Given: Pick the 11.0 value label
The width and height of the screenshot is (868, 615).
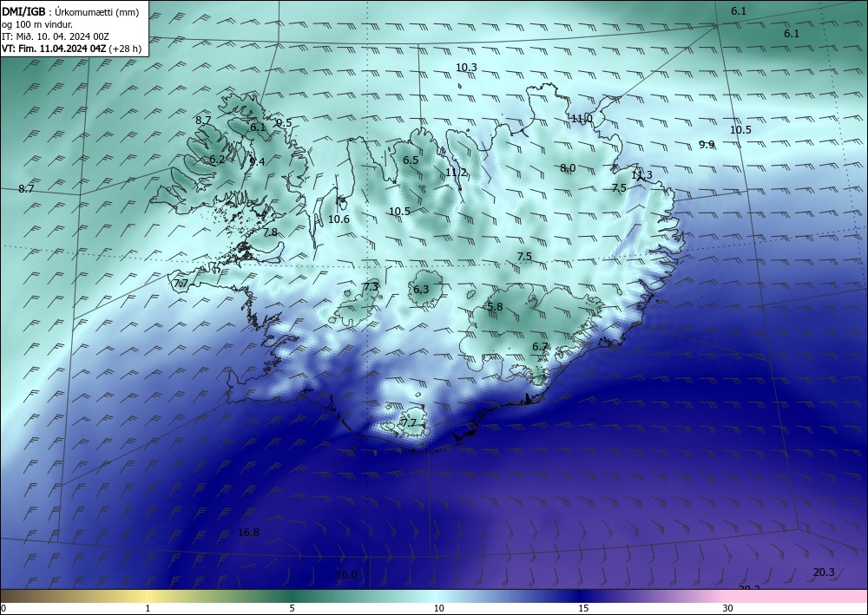Looking at the screenshot, I should pos(582,119).
